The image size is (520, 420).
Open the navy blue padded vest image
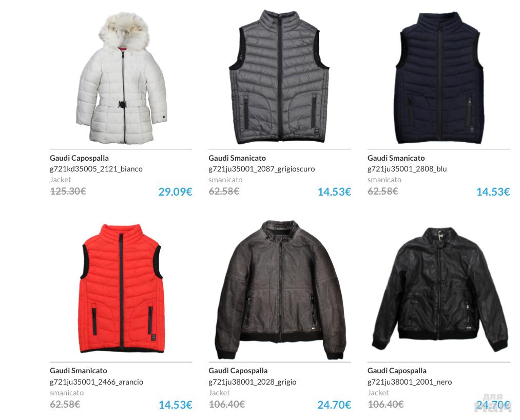tap(439, 78)
